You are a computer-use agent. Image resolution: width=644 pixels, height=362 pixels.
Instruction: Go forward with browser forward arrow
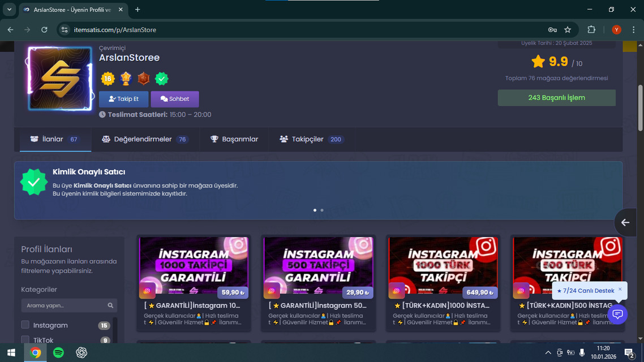coord(27,29)
